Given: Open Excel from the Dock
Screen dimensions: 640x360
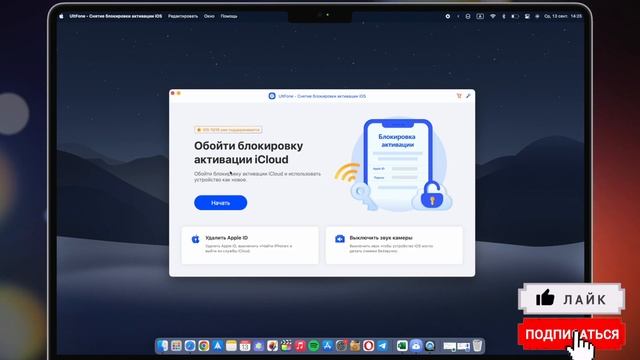Looking at the screenshot, I should 402,346.
